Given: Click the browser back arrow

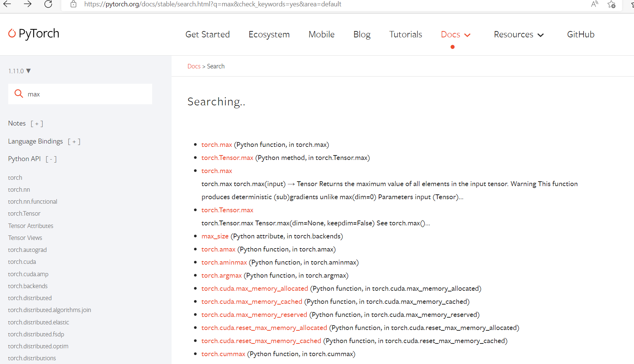Looking at the screenshot, I should click(7, 4).
